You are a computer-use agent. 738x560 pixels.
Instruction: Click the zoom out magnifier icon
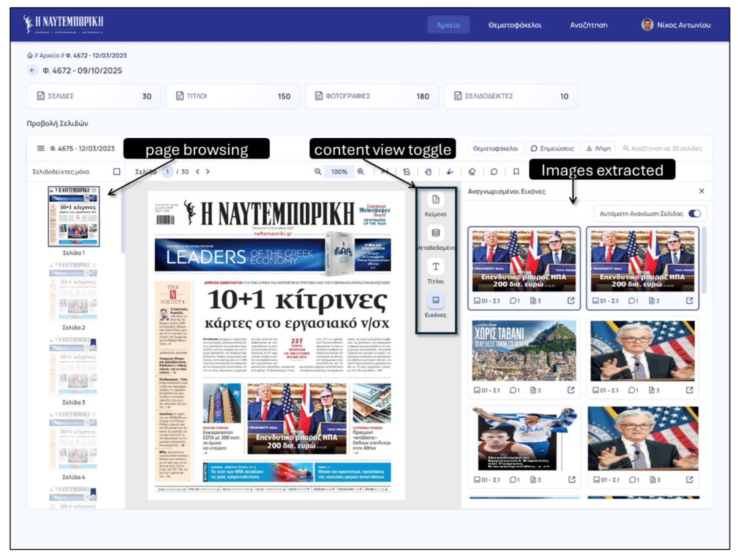tap(318, 172)
